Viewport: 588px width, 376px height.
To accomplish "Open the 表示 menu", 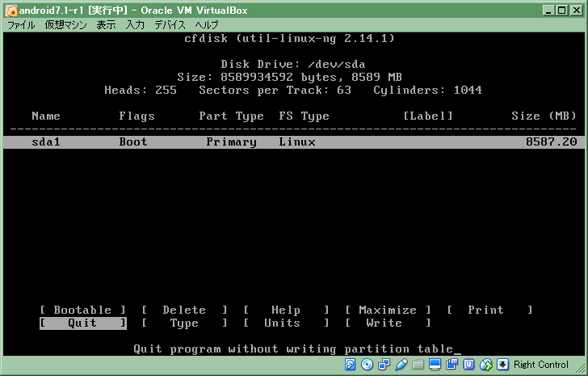I will (106, 25).
